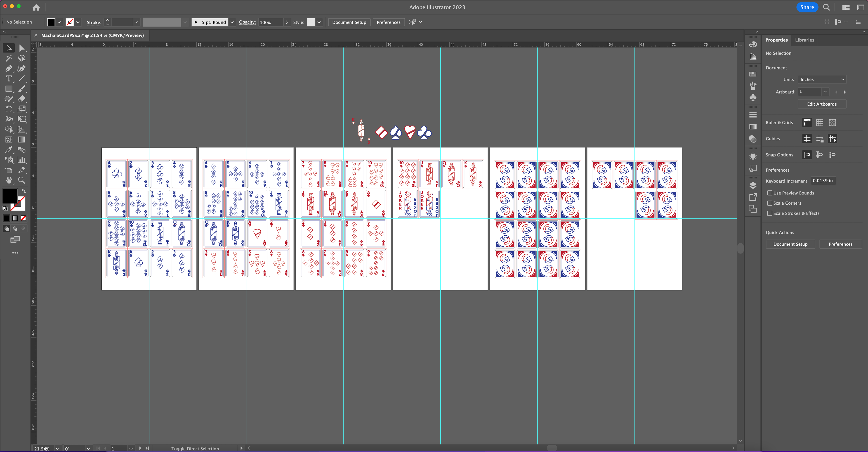This screenshot has height=452, width=868.
Task: Open the graphic Style dropdown
Action: tap(319, 22)
